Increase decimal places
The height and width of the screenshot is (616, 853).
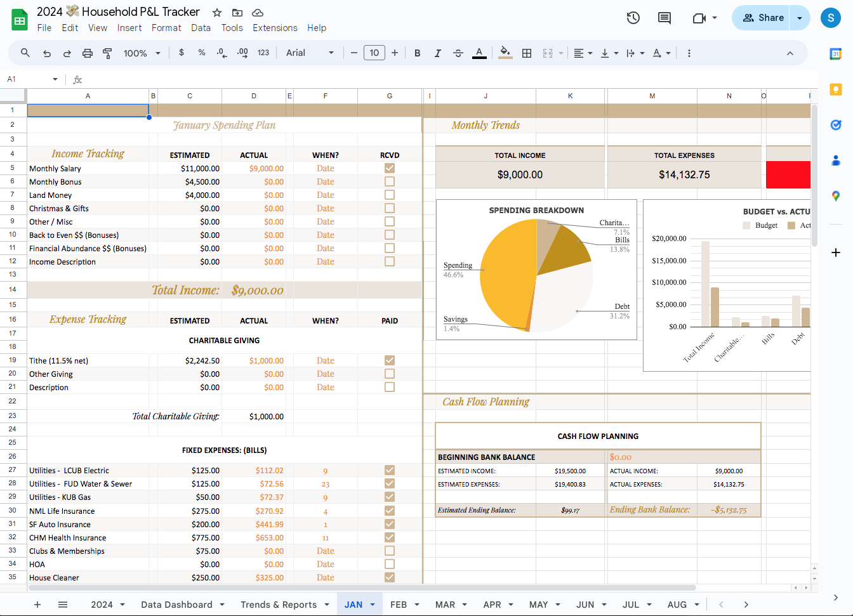(242, 53)
